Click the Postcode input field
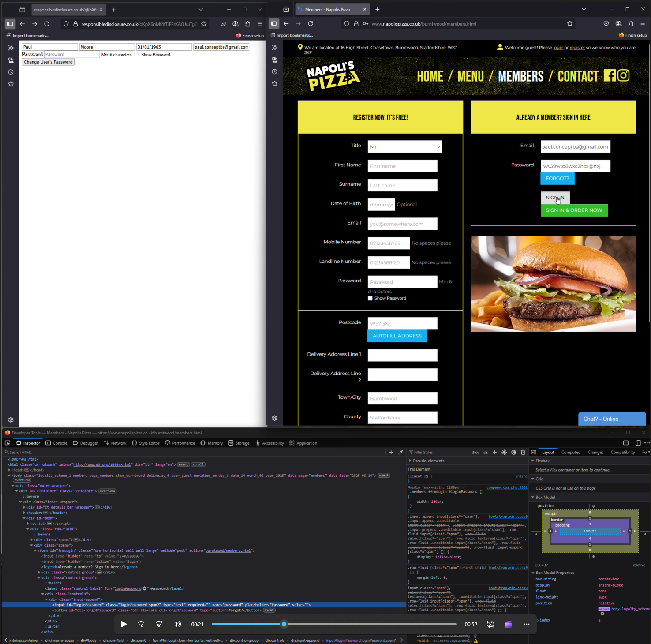Viewport: 651px width, 644px height. (402, 323)
